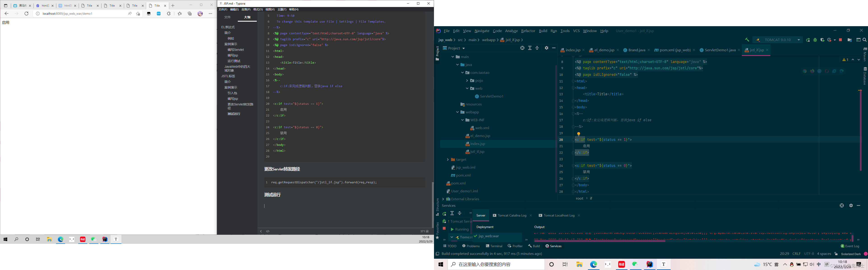Toggle Typora source code mode button
This screenshot has width=868, height=270.
coord(268,231)
